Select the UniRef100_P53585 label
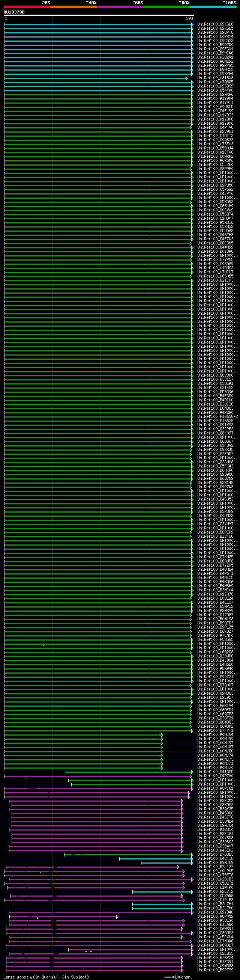240x980 pixels. point(215,640)
